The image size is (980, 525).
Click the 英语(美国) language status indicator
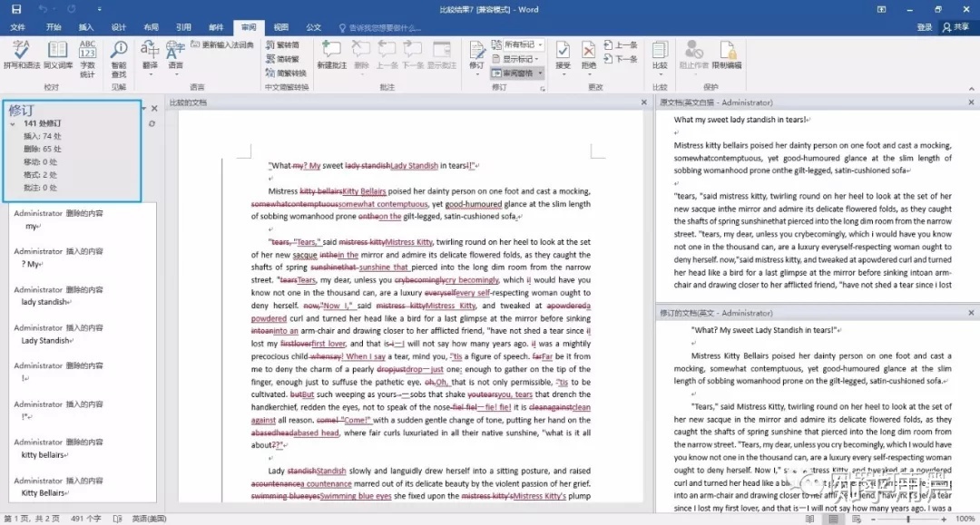coord(150,519)
